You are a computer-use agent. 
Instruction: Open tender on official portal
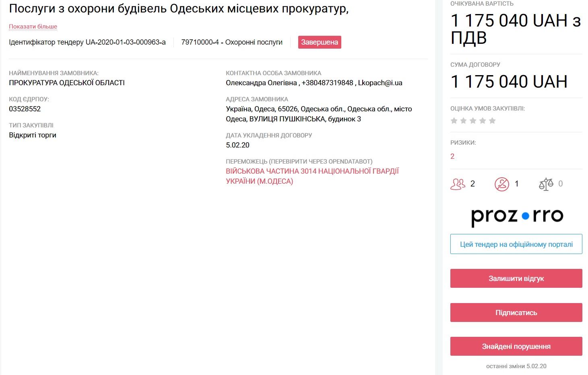tap(516, 244)
